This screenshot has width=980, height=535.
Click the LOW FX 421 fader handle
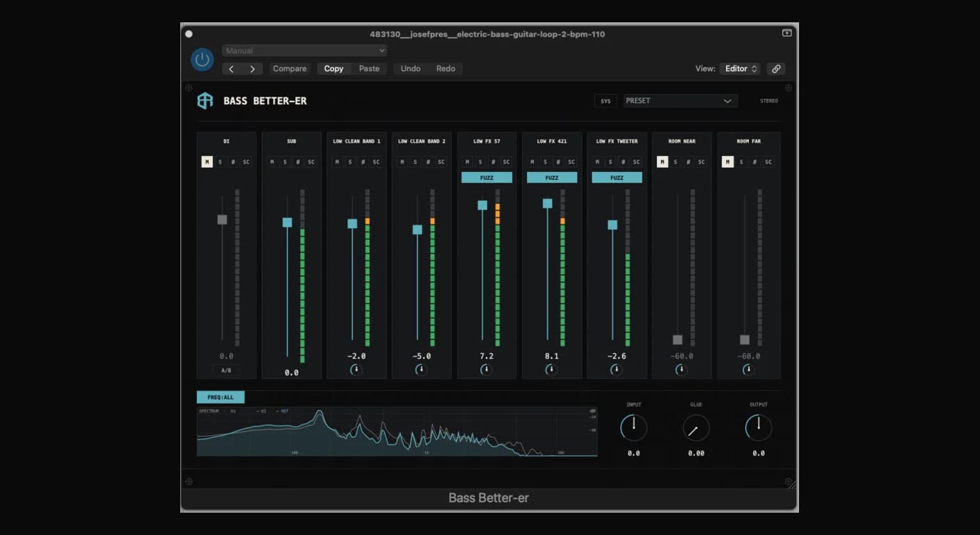pos(548,203)
